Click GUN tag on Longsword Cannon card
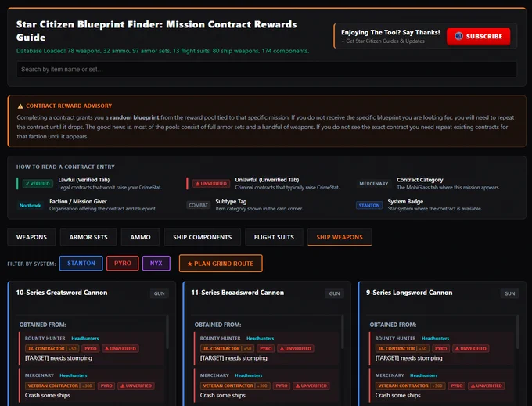The height and width of the screenshot is (406, 532). pos(509,293)
